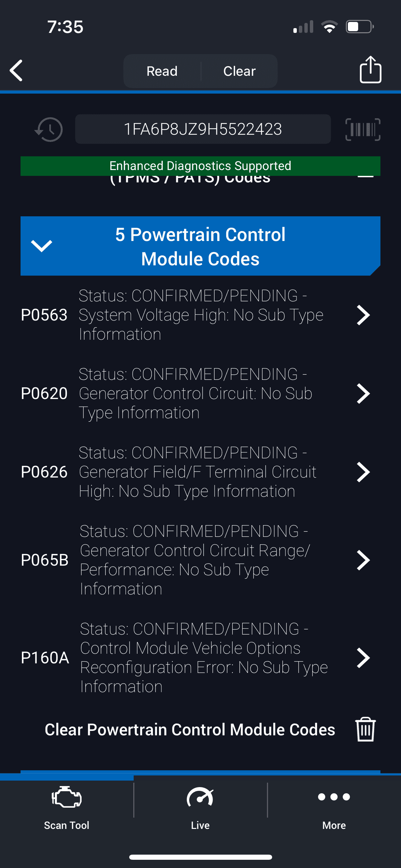The width and height of the screenshot is (401, 868).
Task: Select the Clear segment
Action: [x=239, y=71]
